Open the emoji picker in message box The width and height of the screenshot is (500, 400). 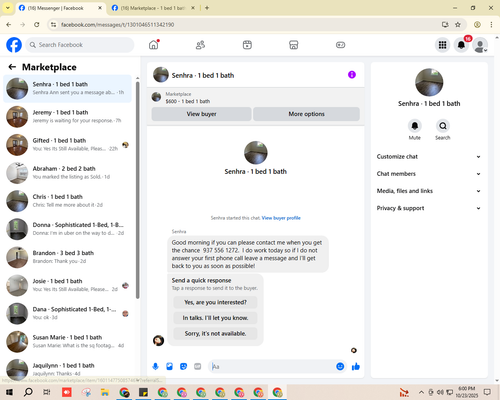(340, 367)
